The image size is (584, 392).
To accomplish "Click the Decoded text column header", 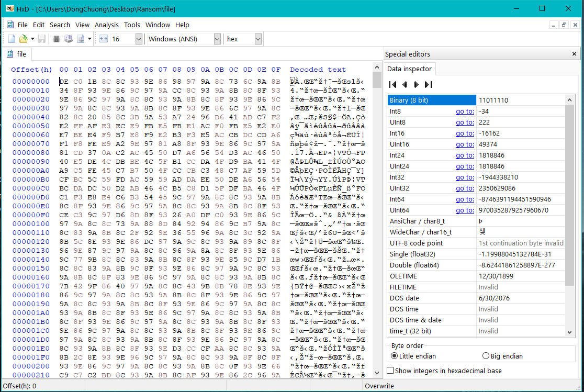I will point(318,70).
